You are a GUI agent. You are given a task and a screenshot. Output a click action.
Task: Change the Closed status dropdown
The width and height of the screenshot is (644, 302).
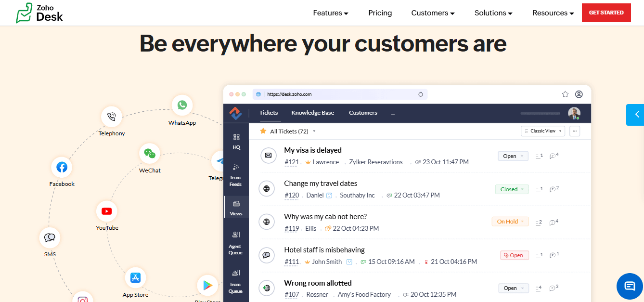click(512, 189)
